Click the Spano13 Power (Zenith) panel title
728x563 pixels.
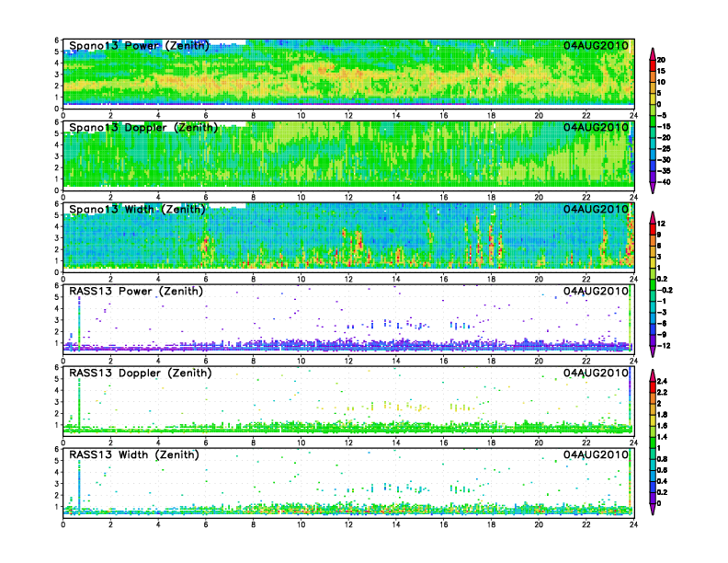(139, 45)
